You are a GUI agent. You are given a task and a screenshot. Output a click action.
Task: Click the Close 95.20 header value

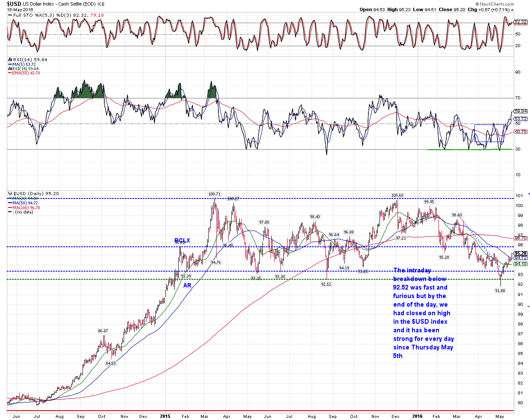452,9
